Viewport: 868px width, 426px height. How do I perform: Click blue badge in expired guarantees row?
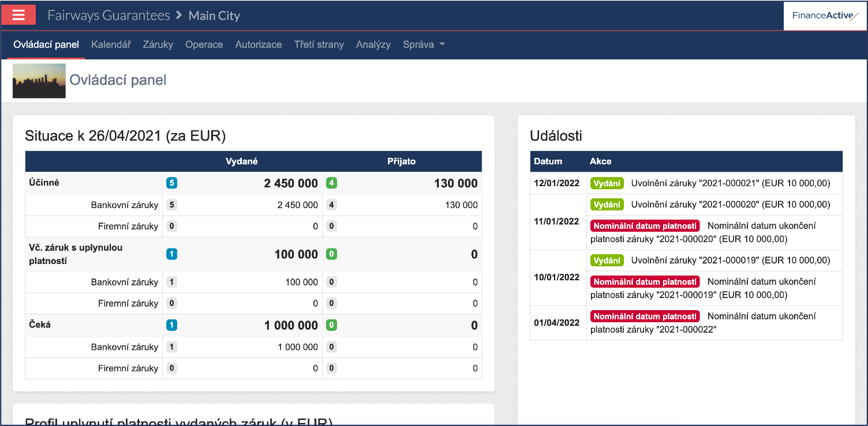point(171,254)
